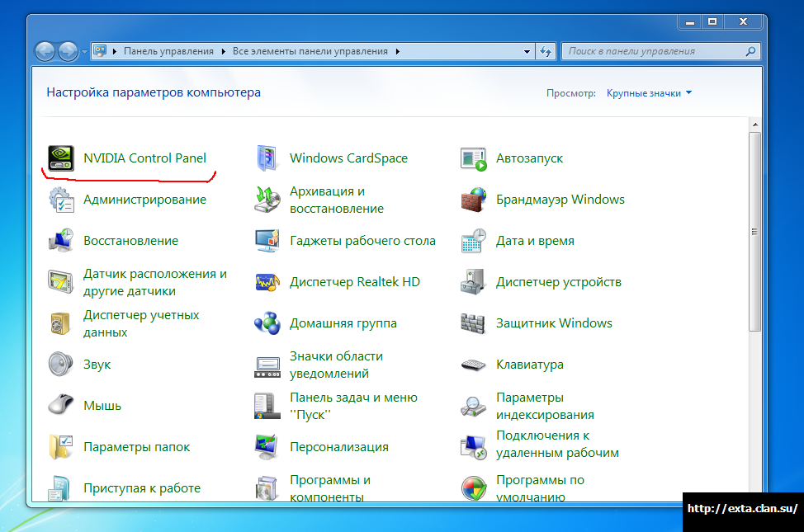The height and width of the screenshot is (532, 804).
Task: Click the Архивация и восстановление icon
Action: coord(267,200)
